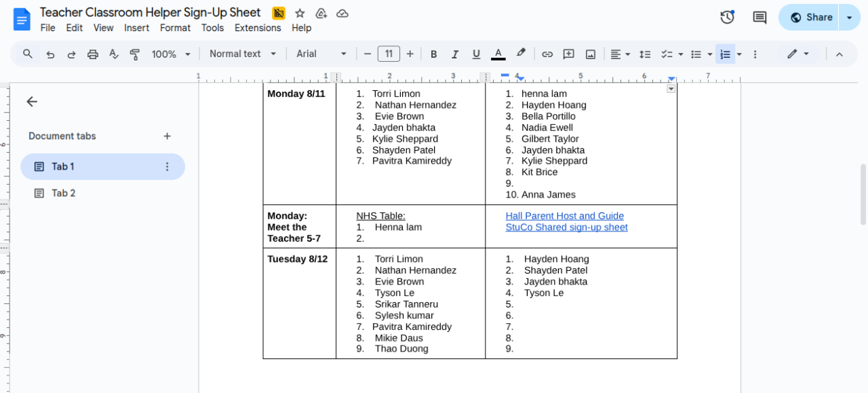Open the Extensions menu
868x393 pixels.
pyautogui.click(x=258, y=28)
